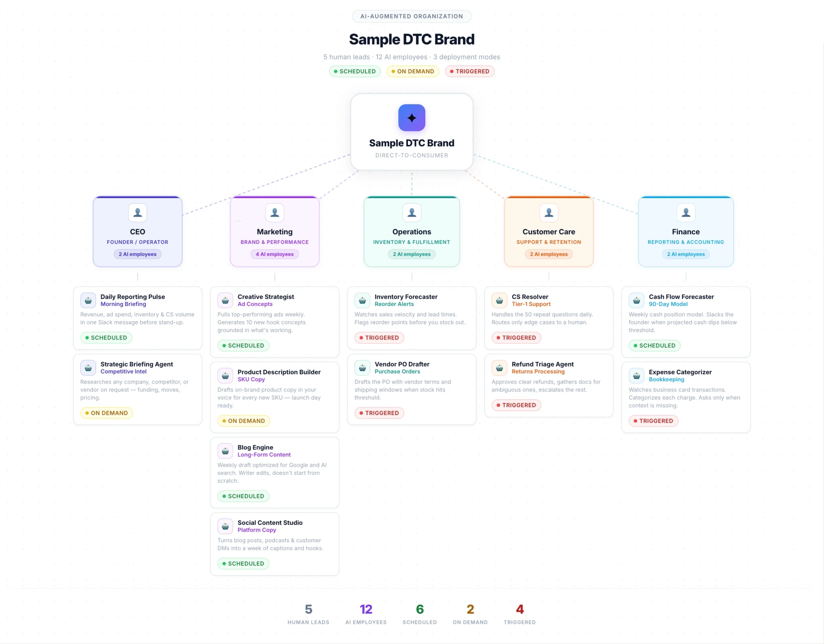
Task: Click the Operations '2 AI employees' badge
Action: tap(412, 254)
